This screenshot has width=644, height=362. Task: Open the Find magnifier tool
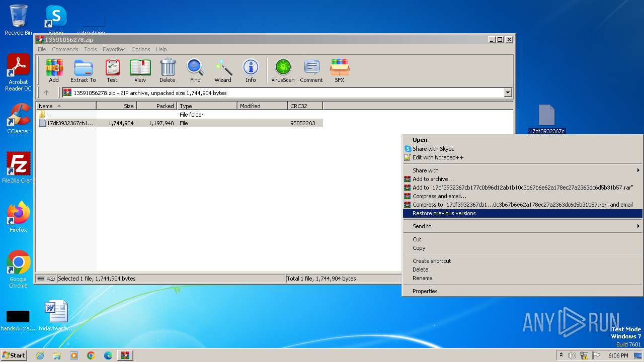(x=195, y=71)
